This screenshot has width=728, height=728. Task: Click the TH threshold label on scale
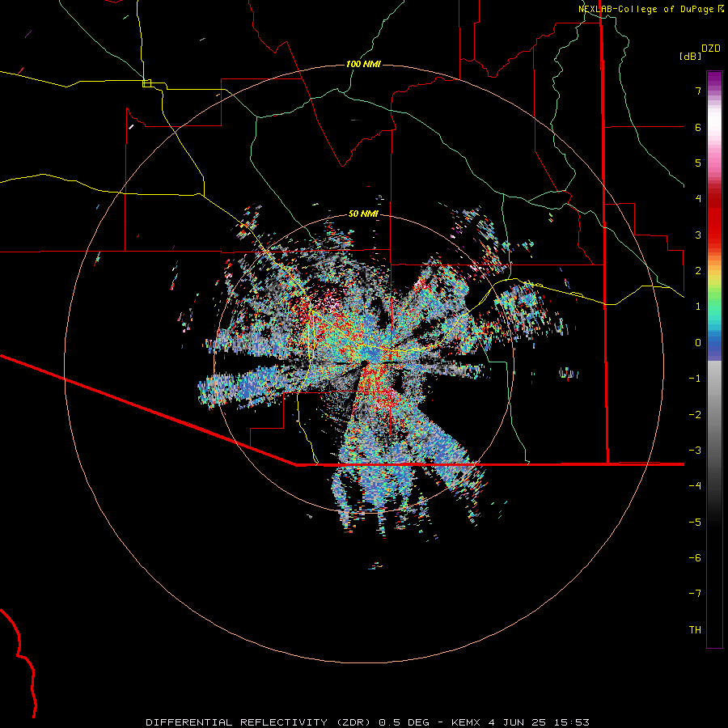(x=695, y=630)
